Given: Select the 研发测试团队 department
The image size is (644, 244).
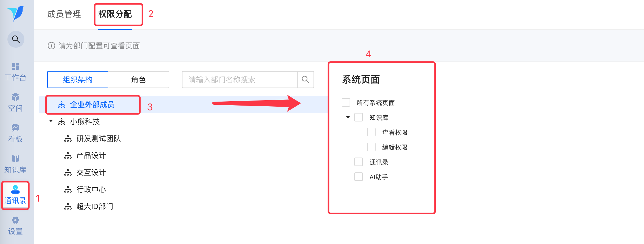Looking at the screenshot, I should click(x=98, y=138).
